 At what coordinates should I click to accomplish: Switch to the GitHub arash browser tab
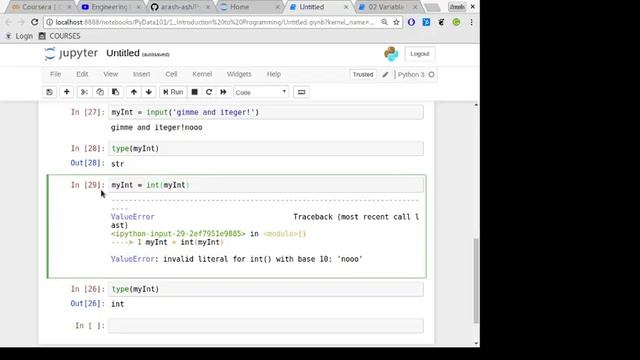[180, 7]
